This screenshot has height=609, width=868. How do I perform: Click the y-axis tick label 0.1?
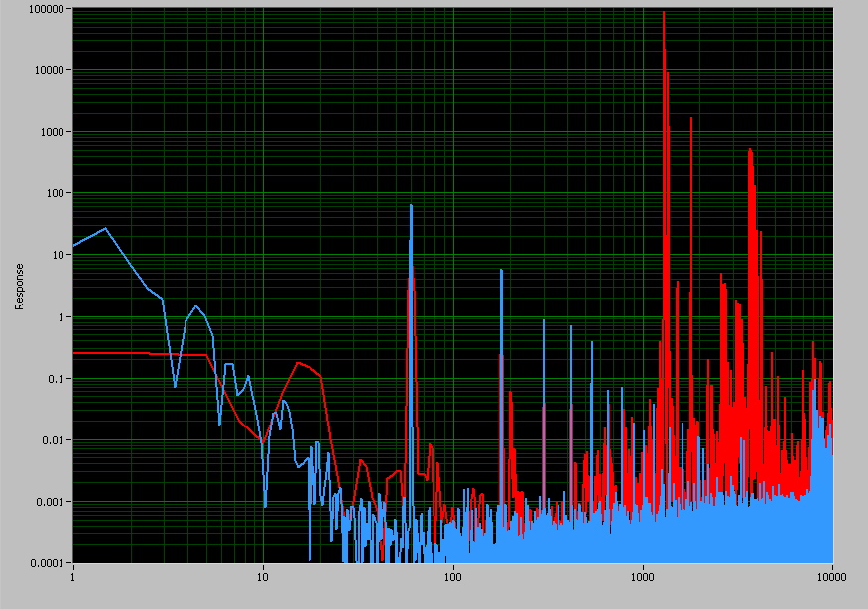(58, 379)
